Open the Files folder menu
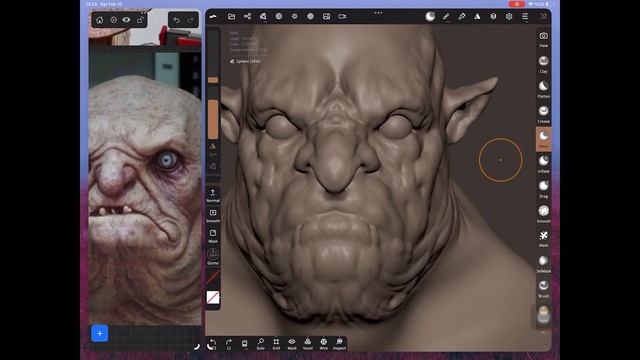This screenshot has height=360, width=640. [231, 16]
